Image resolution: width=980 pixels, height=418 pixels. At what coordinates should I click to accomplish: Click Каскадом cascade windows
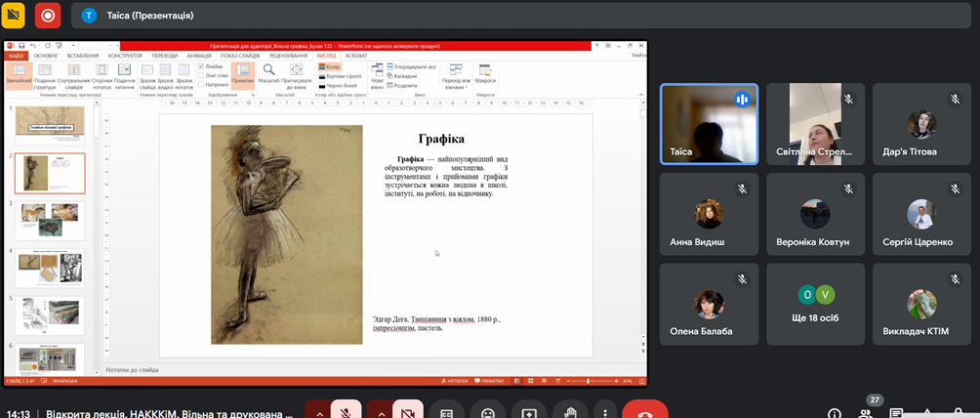(402, 76)
